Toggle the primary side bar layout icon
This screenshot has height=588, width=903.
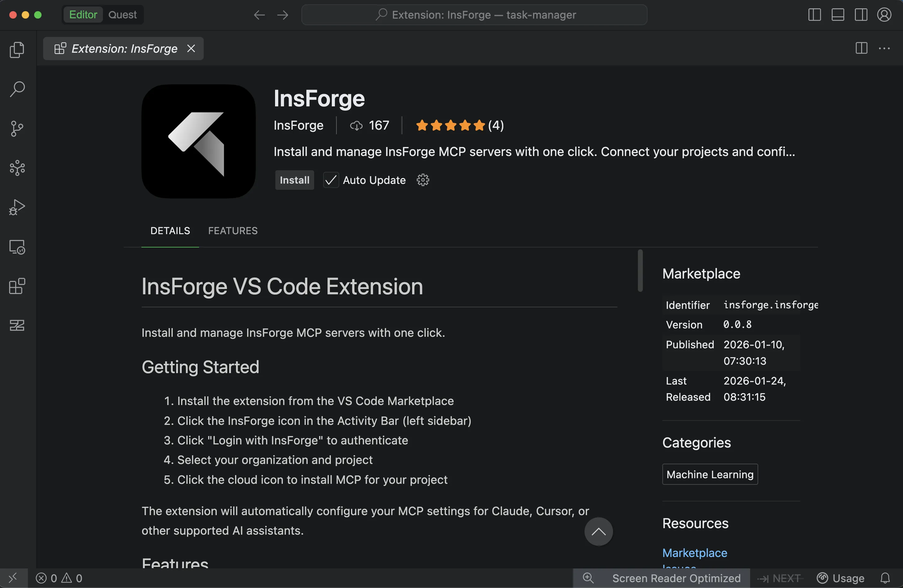(x=814, y=15)
